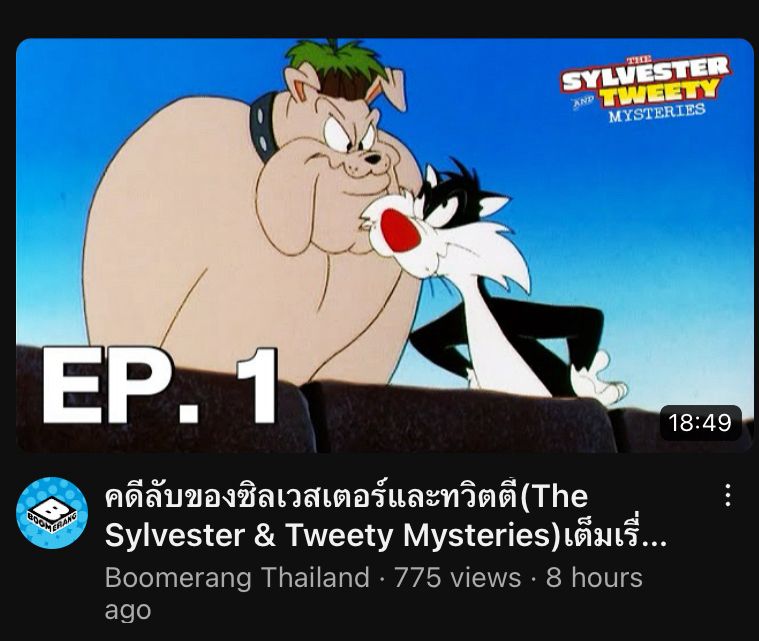
Task: Open the Boomerang channel avatar
Action: 52,512
